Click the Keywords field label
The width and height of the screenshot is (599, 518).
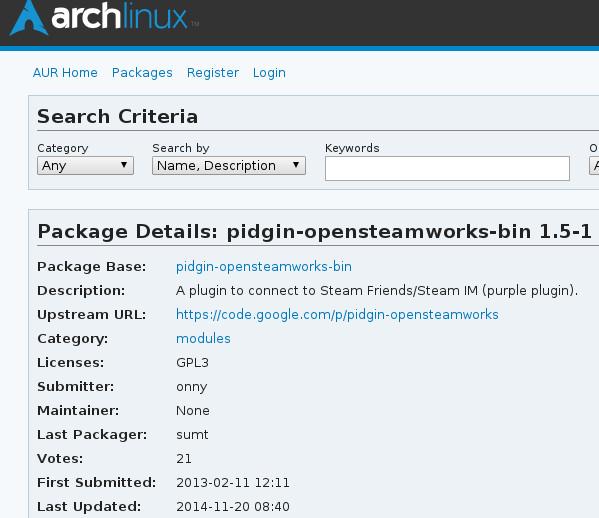coord(352,148)
